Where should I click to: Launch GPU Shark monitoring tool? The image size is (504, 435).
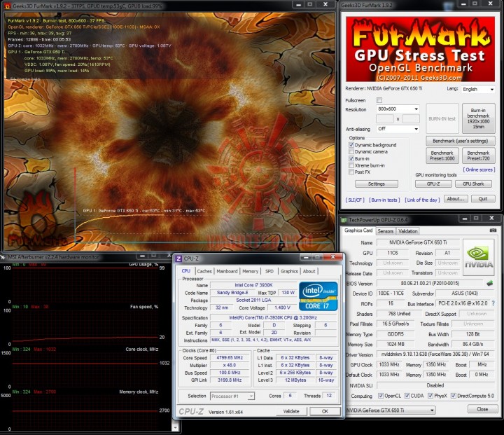[473, 184]
